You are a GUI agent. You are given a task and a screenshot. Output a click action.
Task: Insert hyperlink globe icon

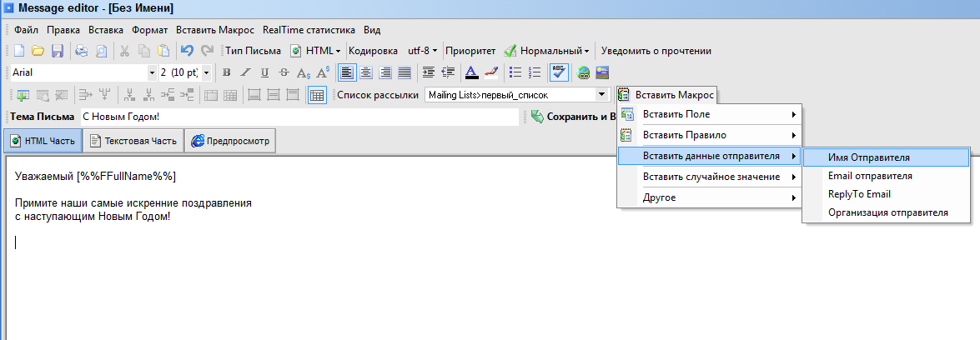(584, 72)
